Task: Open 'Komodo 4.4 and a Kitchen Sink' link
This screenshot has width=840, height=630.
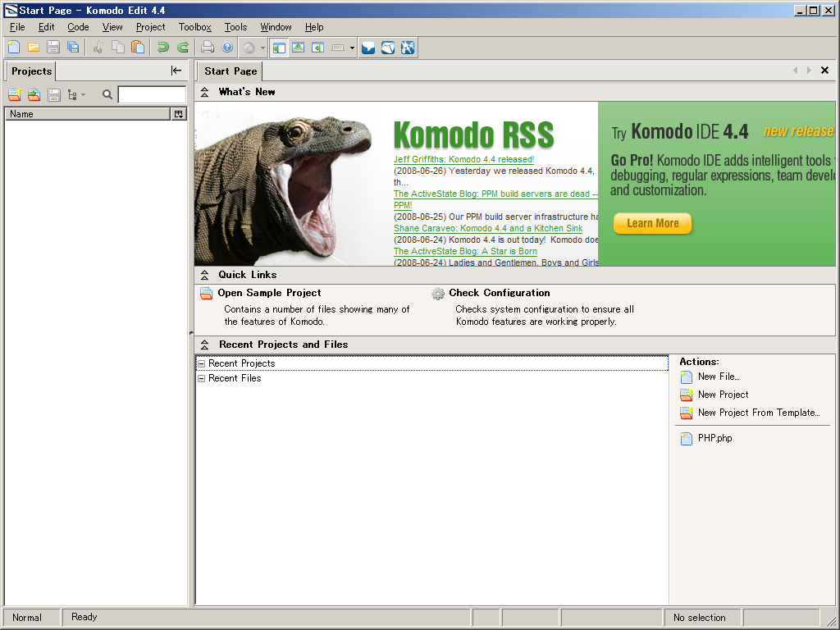Action: 488,228
